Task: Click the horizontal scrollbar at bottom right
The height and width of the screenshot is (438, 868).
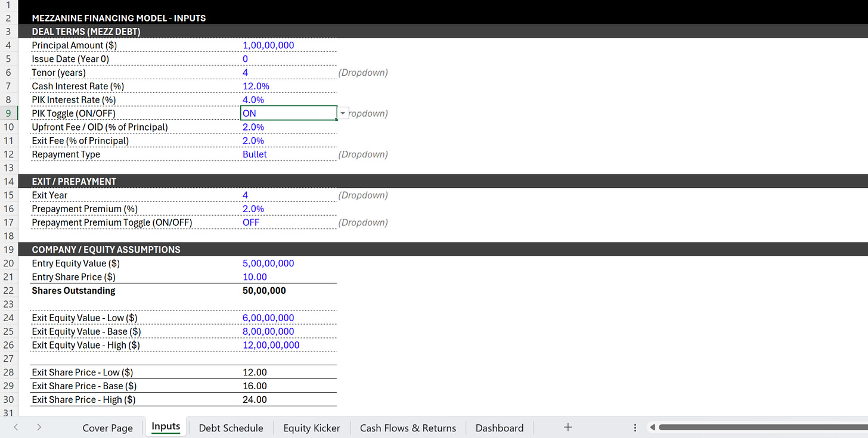Action: coord(757,427)
